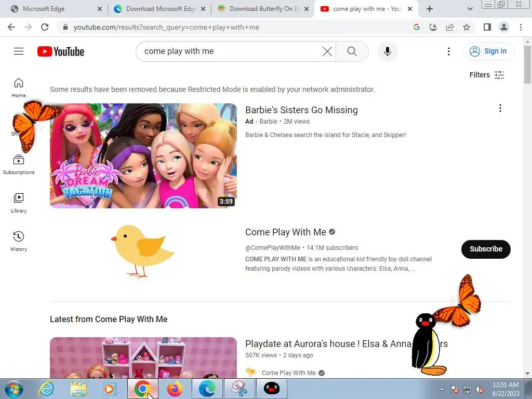Click the page vertical scrollbar thumb

tap(527, 64)
